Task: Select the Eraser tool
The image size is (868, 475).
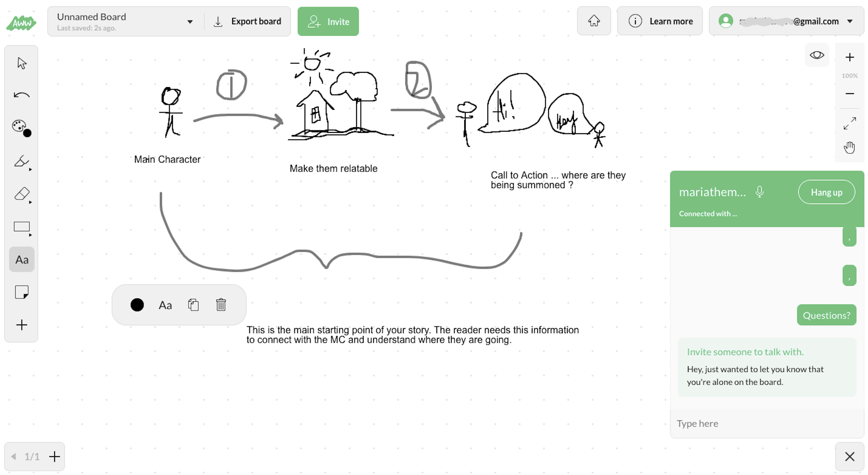Action: click(x=22, y=194)
